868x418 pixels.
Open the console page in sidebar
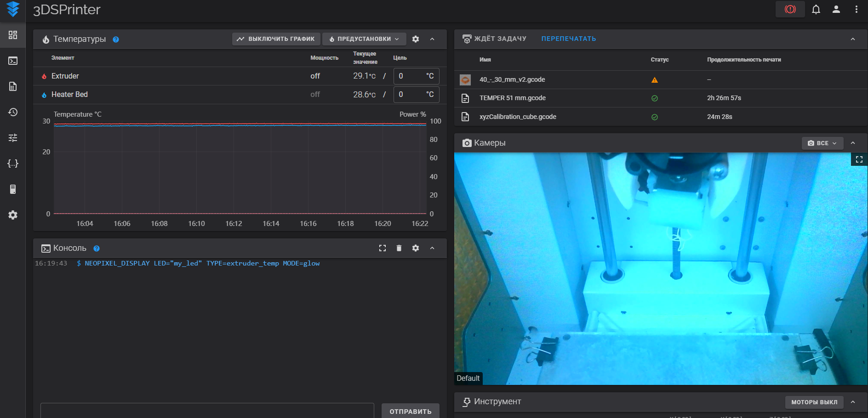(13, 61)
